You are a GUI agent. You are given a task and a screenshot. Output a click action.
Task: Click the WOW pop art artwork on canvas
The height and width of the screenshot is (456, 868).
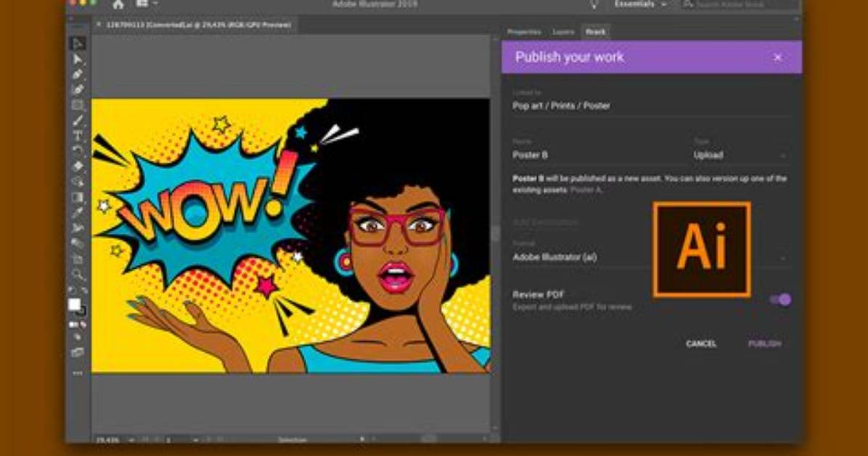click(290, 235)
